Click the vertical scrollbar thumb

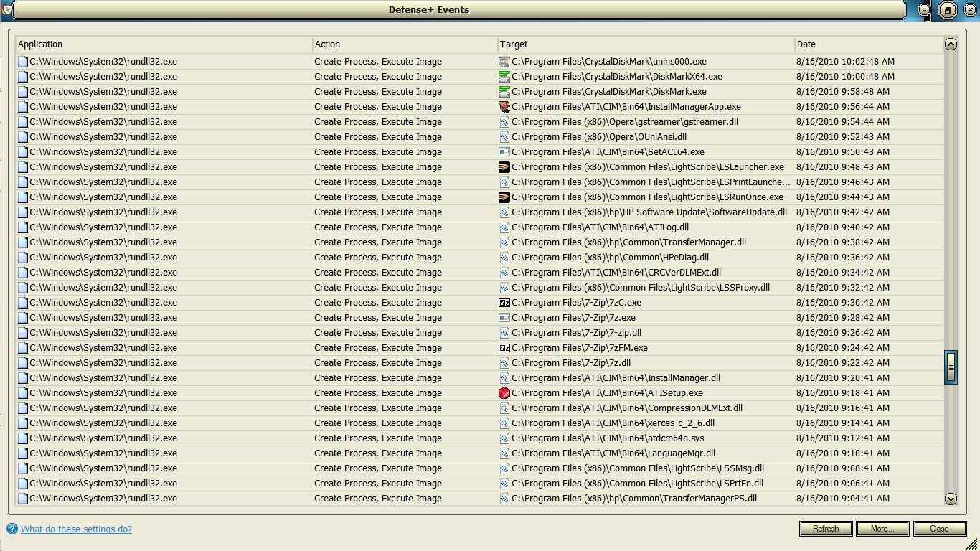[x=951, y=367]
